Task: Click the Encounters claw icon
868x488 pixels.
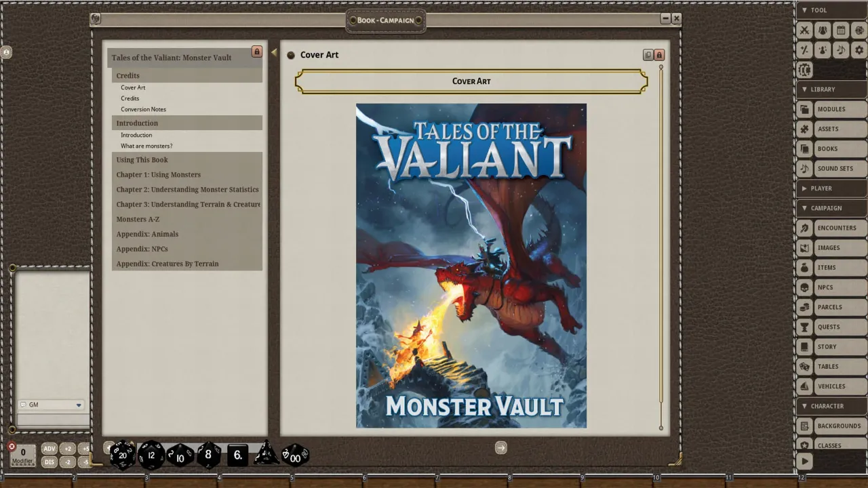Action: [x=805, y=228]
